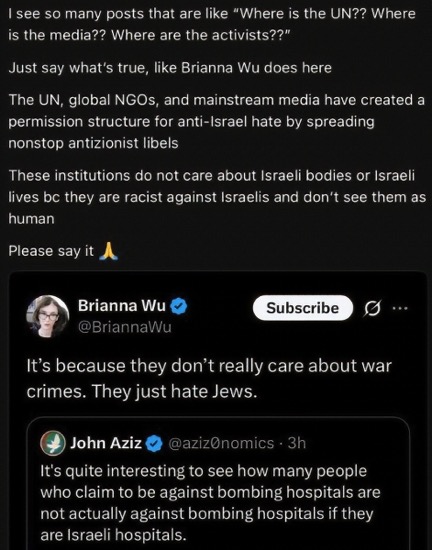Open Brianna Wu's 'They just hate Jews' post
Image resolution: width=432 pixels, height=550 pixels.
(209, 378)
